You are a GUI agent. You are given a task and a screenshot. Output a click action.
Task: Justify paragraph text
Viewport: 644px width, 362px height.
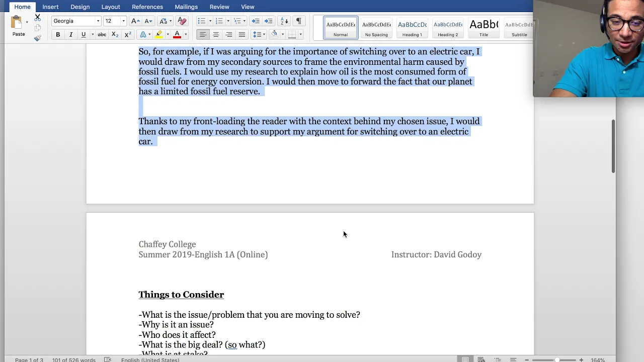[x=242, y=35]
